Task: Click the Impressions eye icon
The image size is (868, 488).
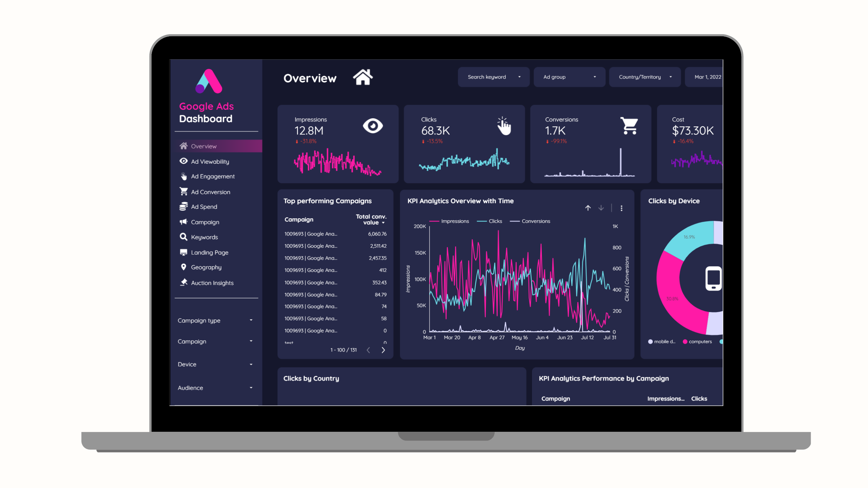Action: pyautogui.click(x=373, y=126)
